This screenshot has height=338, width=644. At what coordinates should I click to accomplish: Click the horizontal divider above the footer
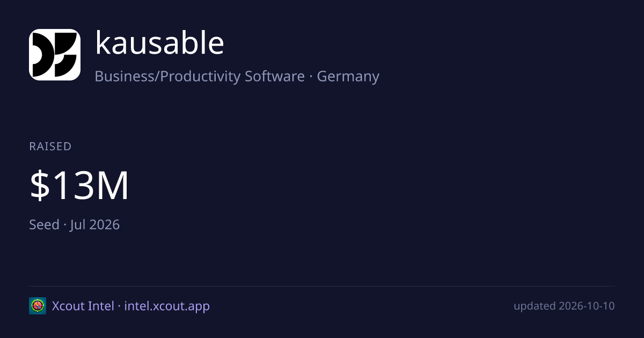322,286
